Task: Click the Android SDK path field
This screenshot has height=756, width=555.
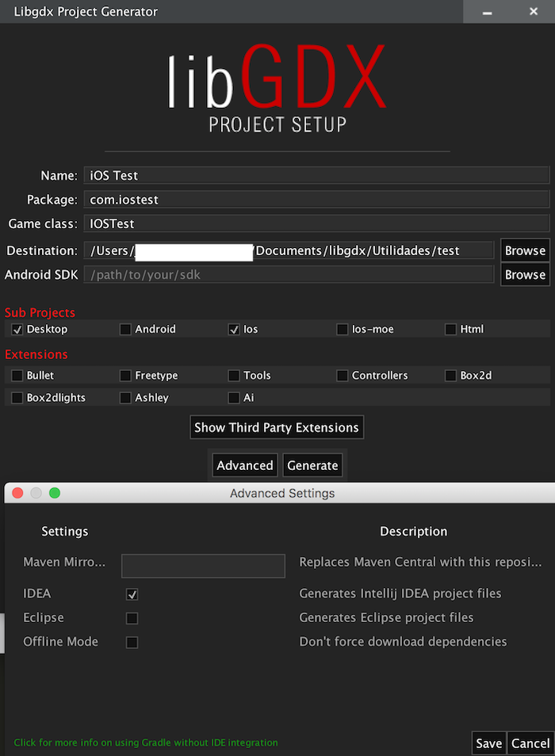Action: (289, 274)
